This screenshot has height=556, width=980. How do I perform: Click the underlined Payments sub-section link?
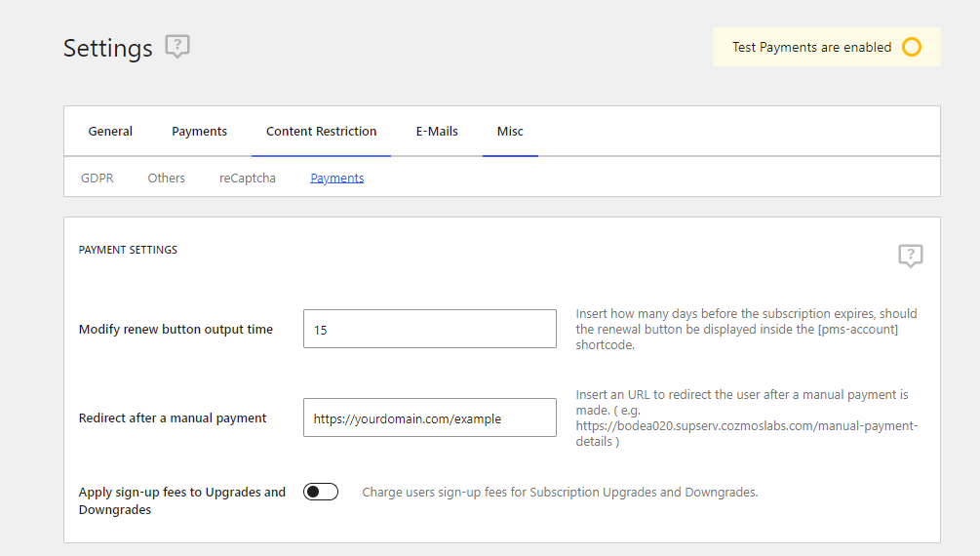tap(336, 178)
